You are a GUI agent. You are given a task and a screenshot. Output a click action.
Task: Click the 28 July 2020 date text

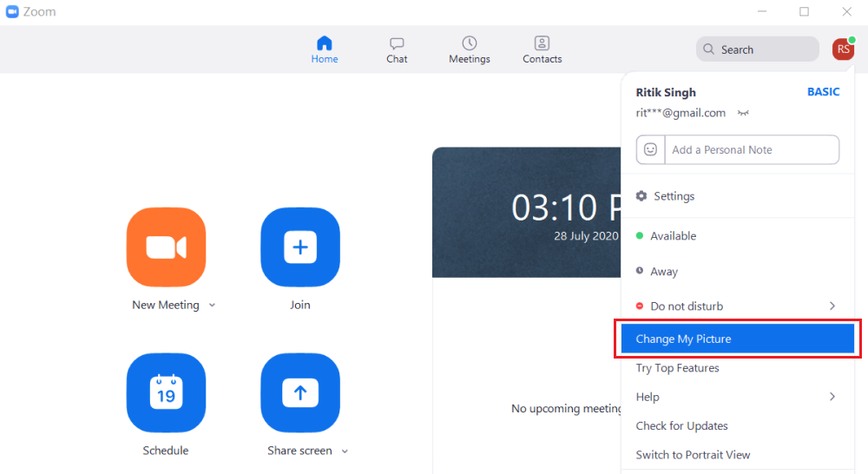pyautogui.click(x=586, y=236)
